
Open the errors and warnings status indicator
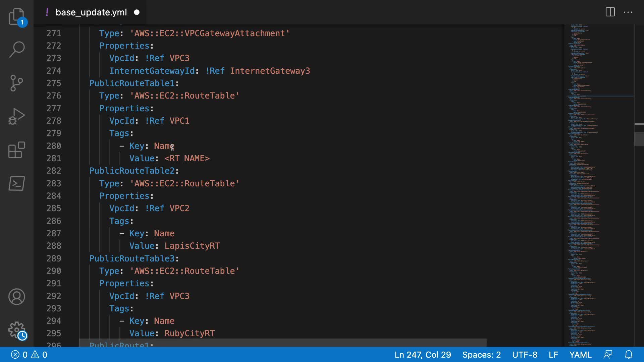[x=29, y=355]
